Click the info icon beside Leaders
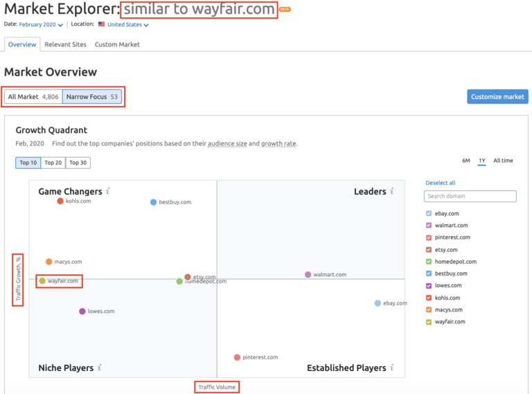The width and height of the screenshot is (532, 394). (391, 191)
